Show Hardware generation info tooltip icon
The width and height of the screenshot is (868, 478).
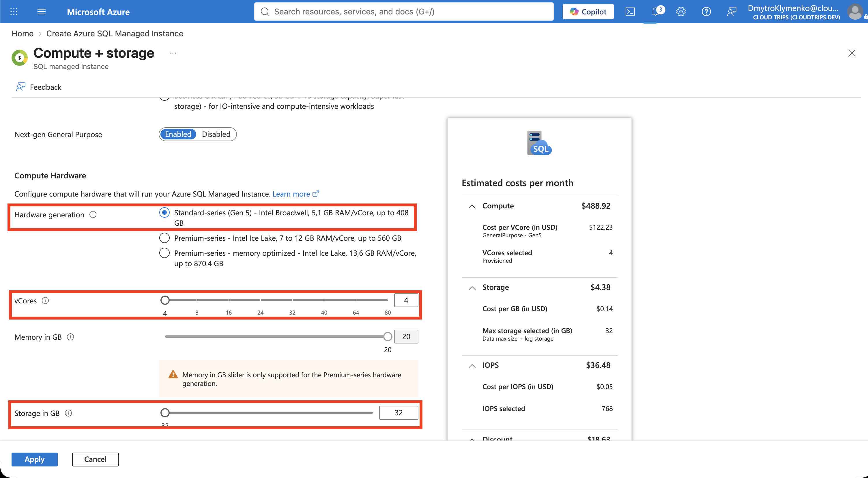pyautogui.click(x=93, y=214)
